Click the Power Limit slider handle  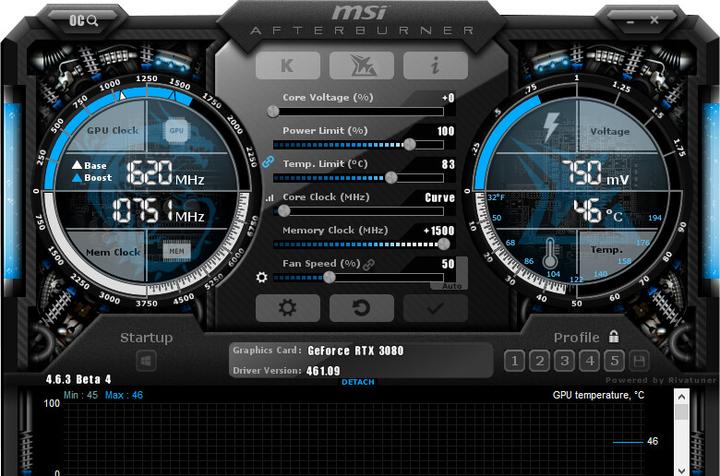coord(410,145)
